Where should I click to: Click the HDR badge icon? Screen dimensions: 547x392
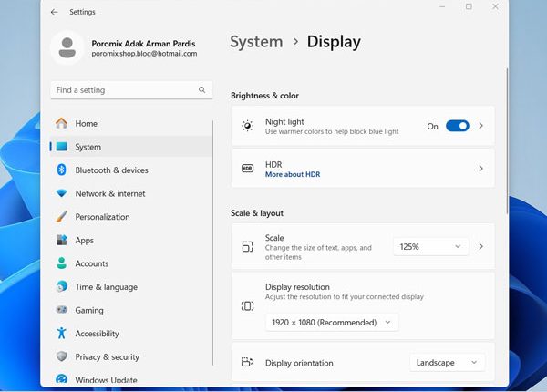click(x=247, y=169)
